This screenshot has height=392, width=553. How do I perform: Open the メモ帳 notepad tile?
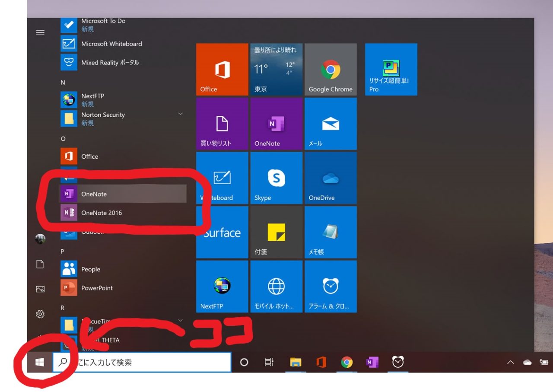[331, 233]
